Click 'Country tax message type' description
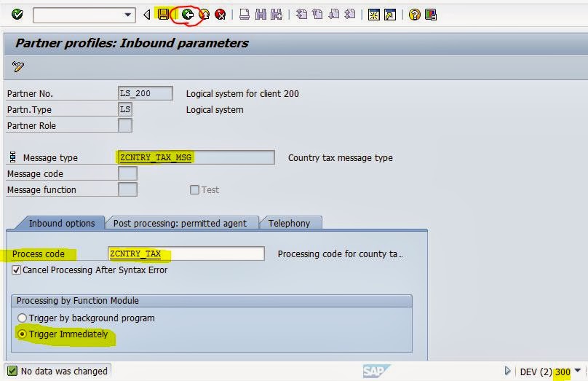Screen dimensions: 588x381 tap(340, 157)
